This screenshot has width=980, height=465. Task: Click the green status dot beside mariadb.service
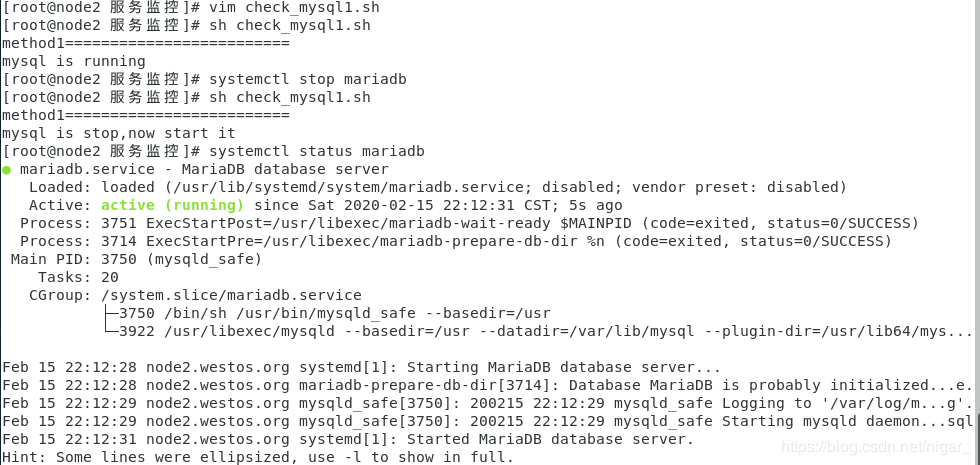click(x=7, y=170)
